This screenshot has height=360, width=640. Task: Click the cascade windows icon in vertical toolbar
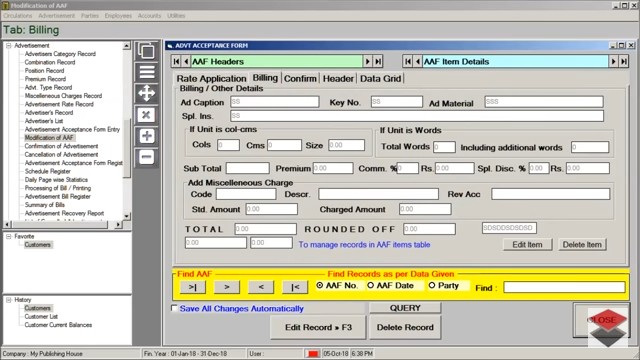[x=147, y=51]
